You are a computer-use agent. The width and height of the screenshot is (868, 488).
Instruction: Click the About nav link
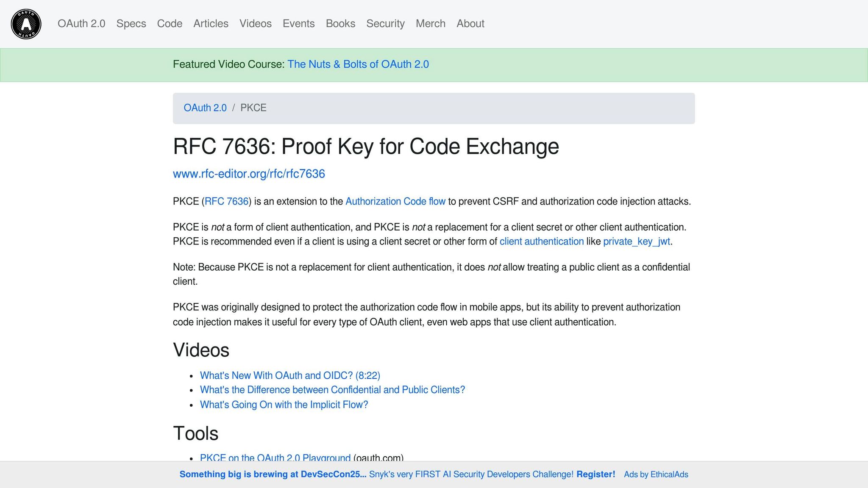click(470, 24)
